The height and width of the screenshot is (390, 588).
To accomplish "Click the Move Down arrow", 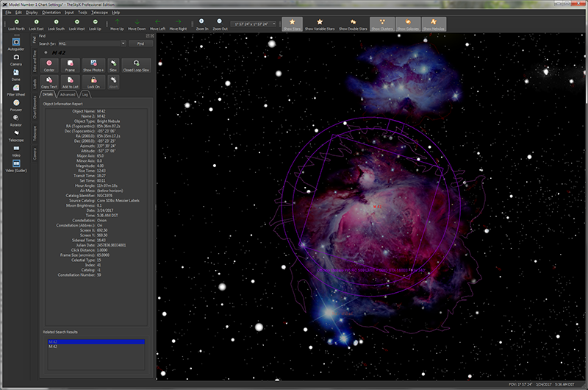I will point(137,24).
